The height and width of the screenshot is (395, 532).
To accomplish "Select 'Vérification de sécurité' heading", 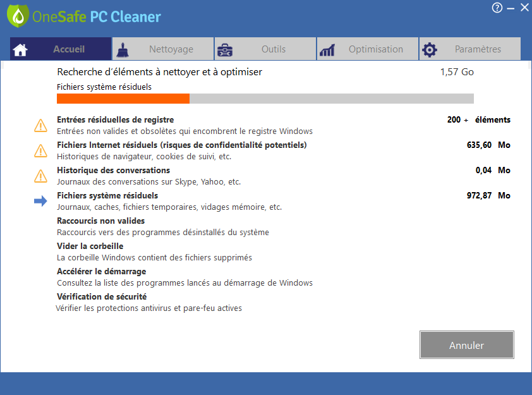I will [102, 296].
